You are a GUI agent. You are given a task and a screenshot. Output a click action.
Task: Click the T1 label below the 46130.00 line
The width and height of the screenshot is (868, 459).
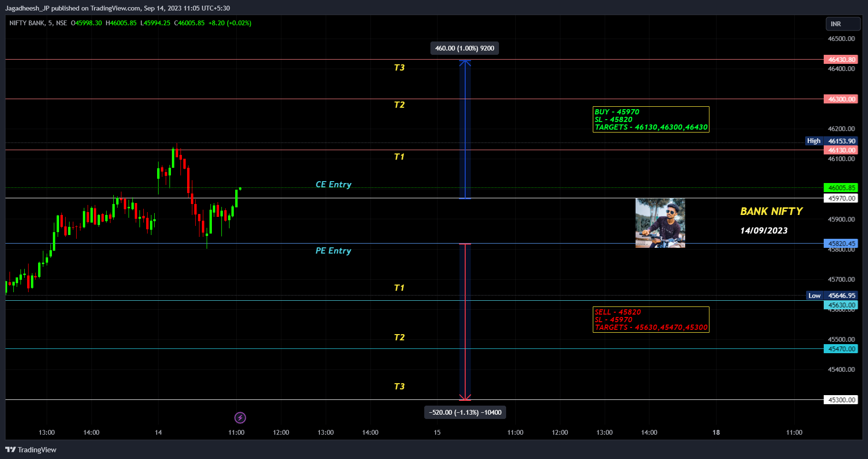coord(399,157)
